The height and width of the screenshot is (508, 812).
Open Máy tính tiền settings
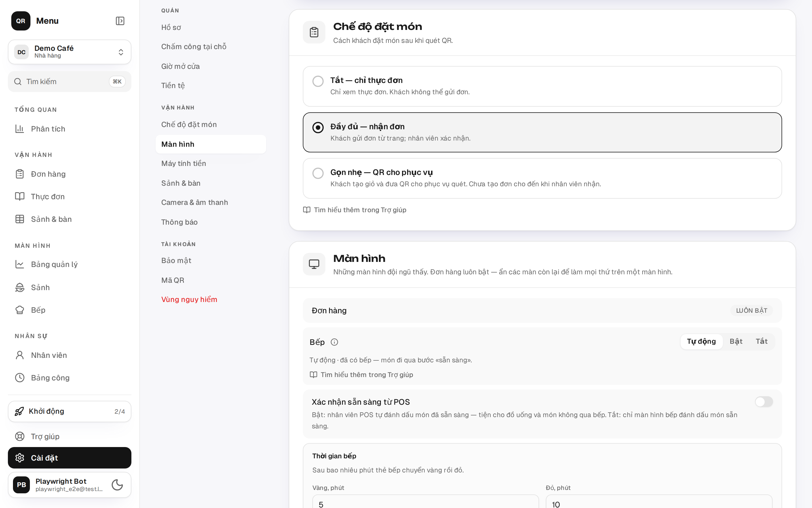211,163
